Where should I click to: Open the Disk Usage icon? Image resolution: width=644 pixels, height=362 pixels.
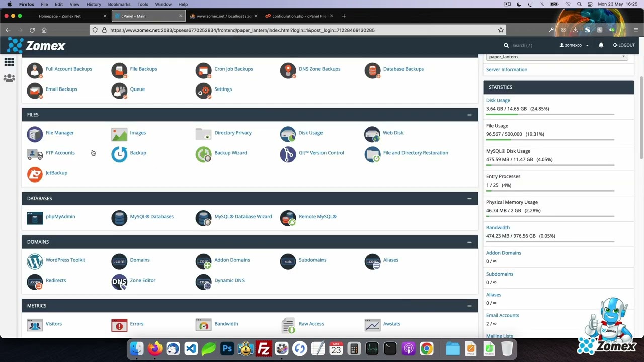[x=288, y=134]
